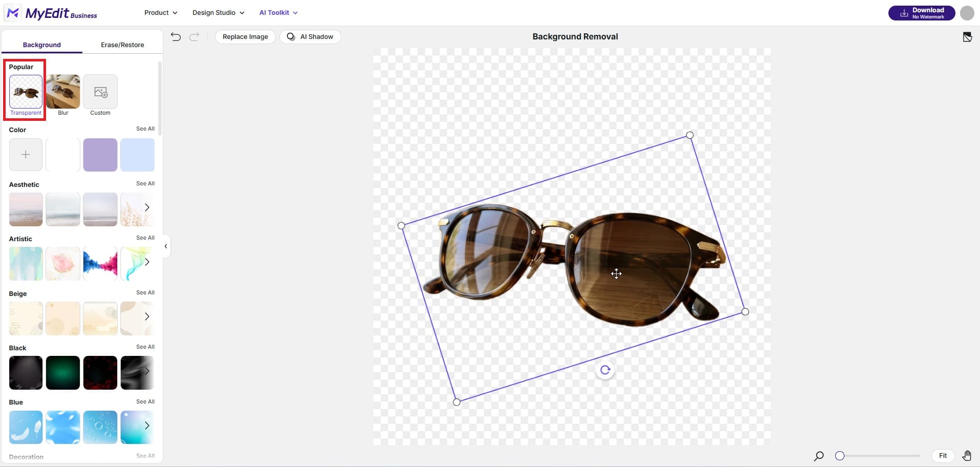980x467 pixels.
Task: Open the user profile avatar
Action: pos(967,13)
